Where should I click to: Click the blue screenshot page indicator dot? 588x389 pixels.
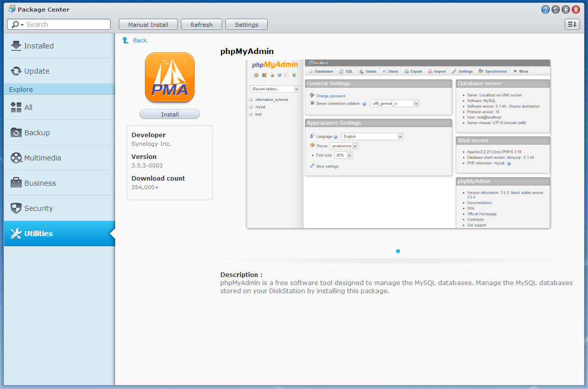pyautogui.click(x=398, y=251)
